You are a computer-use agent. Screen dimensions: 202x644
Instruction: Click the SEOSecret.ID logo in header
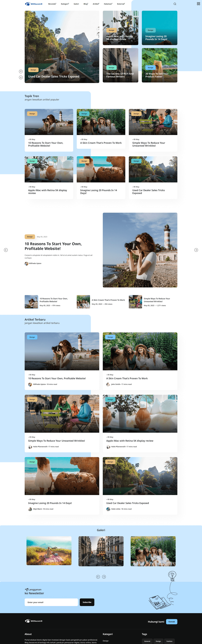(34, 4)
